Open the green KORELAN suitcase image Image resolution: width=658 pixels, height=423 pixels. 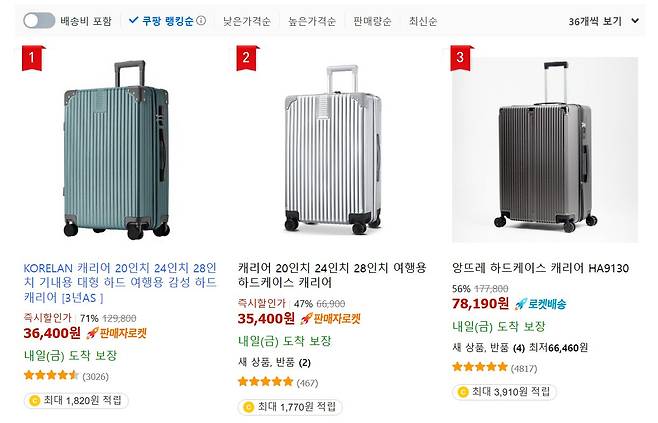115,150
